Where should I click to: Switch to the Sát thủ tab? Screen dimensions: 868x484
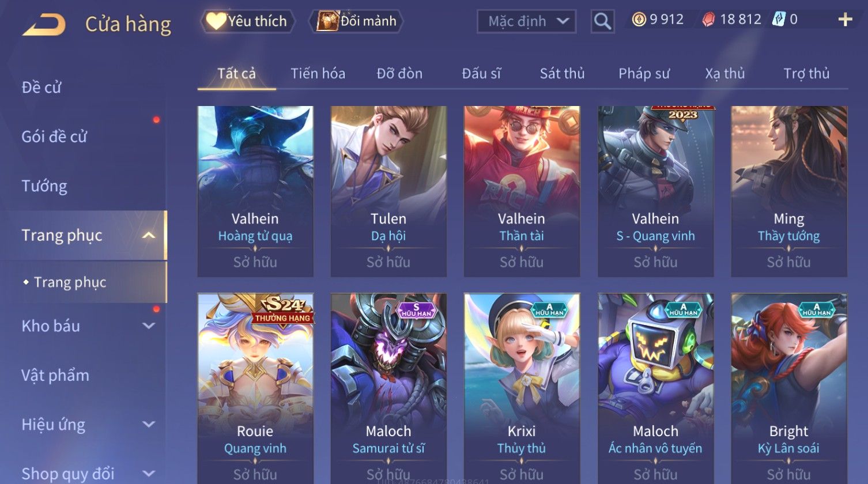tap(562, 74)
